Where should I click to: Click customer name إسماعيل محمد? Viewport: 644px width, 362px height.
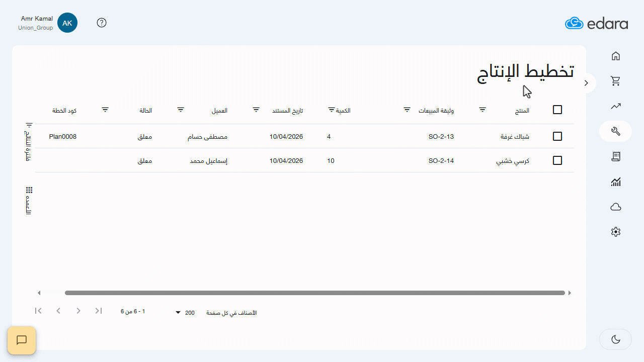click(209, 161)
